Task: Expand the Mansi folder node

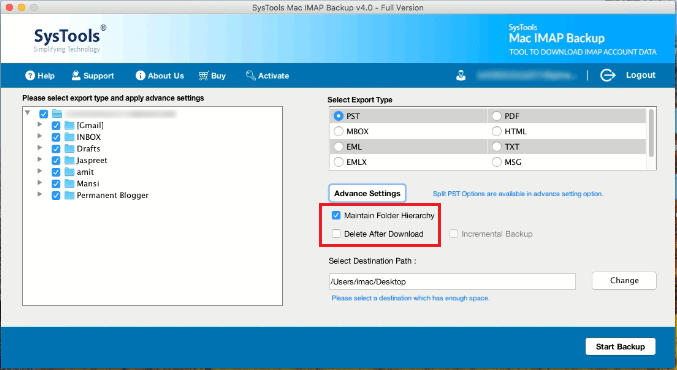Action: [x=40, y=183]
